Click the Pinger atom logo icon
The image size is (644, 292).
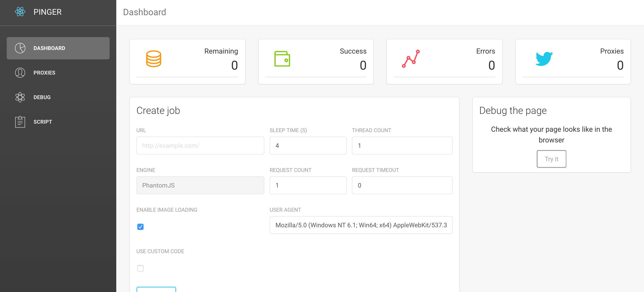tap(20, 12)
